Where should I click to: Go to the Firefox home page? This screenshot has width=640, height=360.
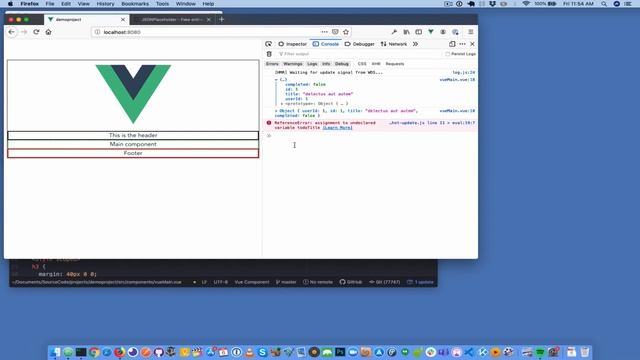[48, 32]
